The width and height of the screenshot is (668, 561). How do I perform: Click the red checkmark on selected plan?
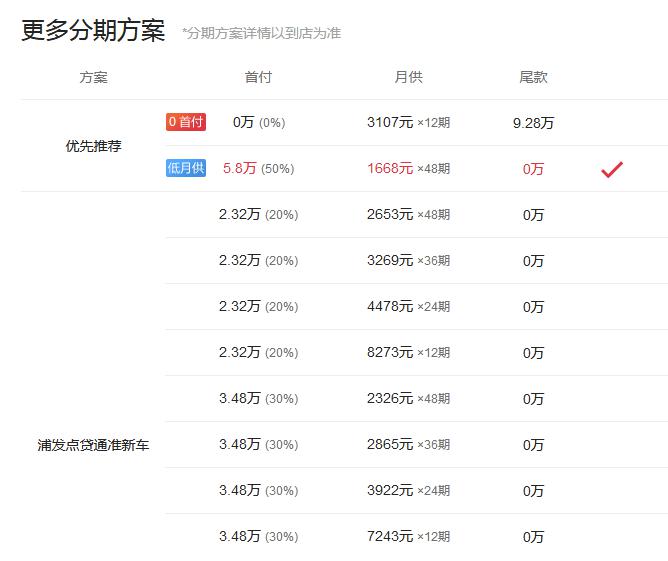611,170
